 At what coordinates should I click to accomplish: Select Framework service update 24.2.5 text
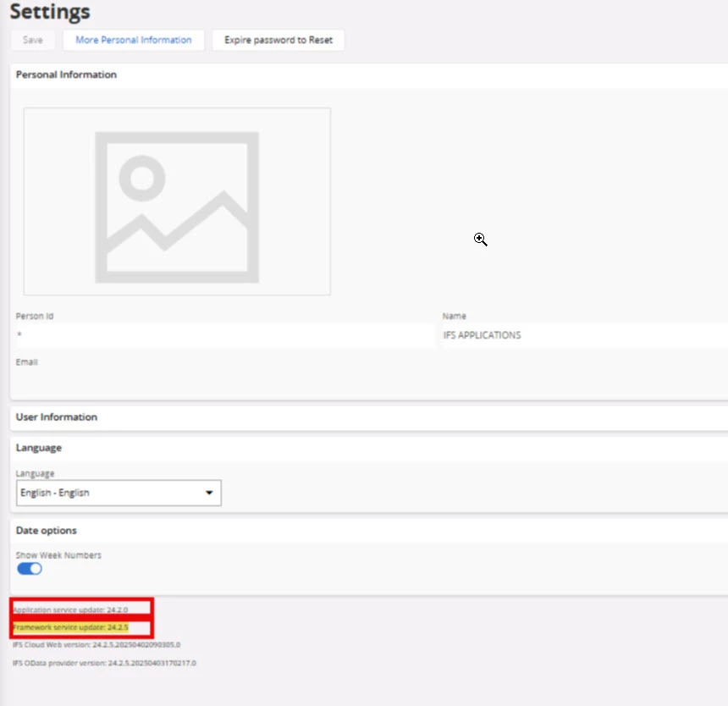click(70, 627)
